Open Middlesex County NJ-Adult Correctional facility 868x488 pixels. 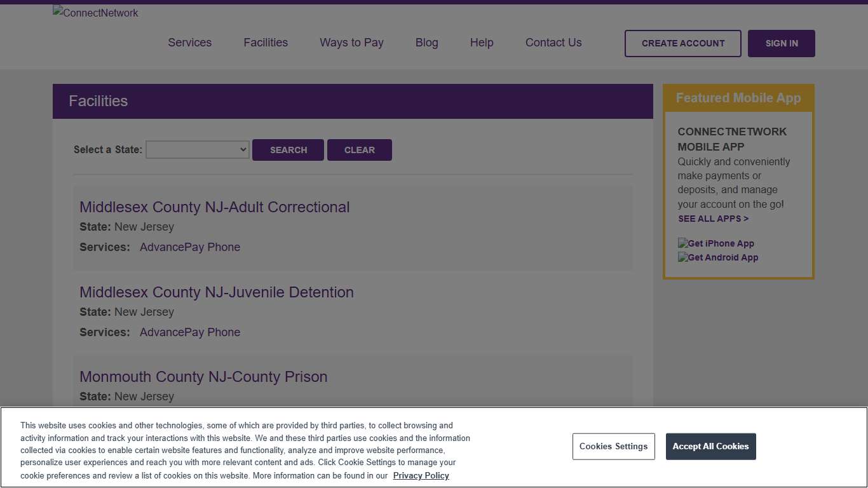tap(214, 207)
